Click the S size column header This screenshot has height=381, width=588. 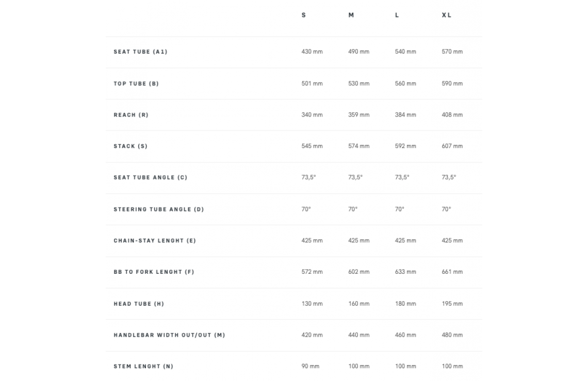pyautogui.click(x=303, y=15)
